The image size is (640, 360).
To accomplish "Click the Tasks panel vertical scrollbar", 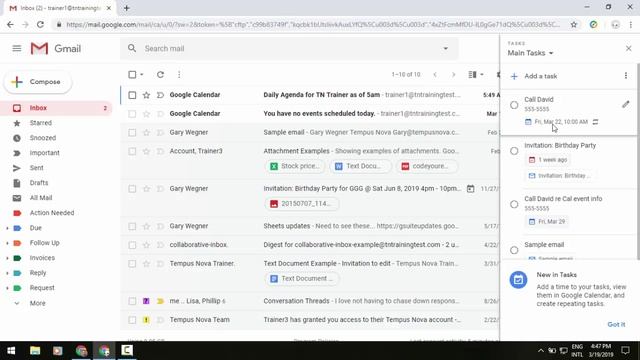I will click(638, 161).
